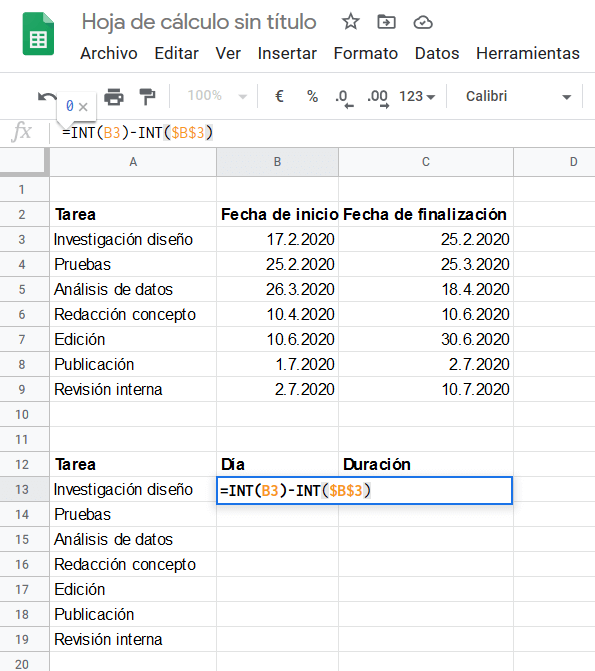
Task: Select the cell containing 10.4.2020
Action: [277, 315]
